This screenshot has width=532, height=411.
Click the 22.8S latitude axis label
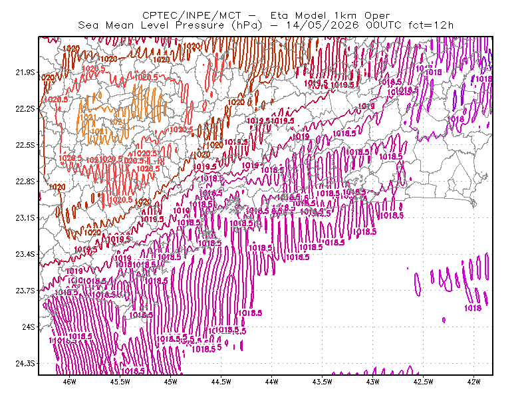pyautogui.click(x=25, y=182)
